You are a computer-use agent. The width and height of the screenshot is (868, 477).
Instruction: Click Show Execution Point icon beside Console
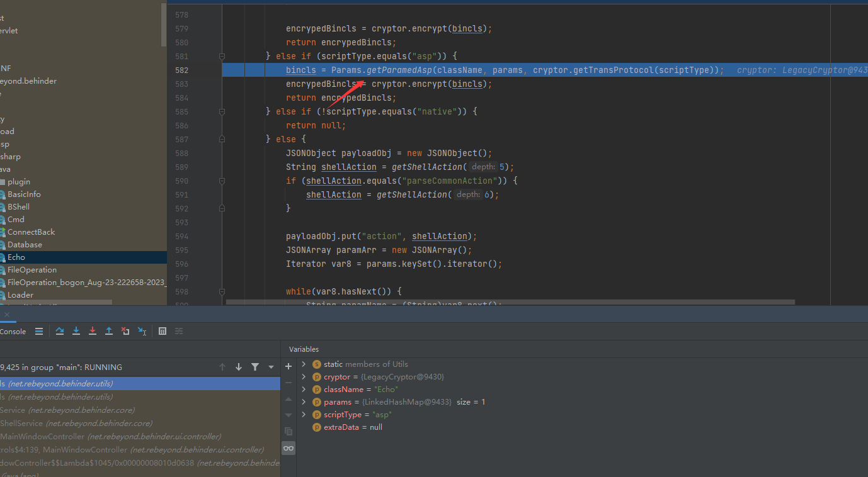[x=39, y=331]
